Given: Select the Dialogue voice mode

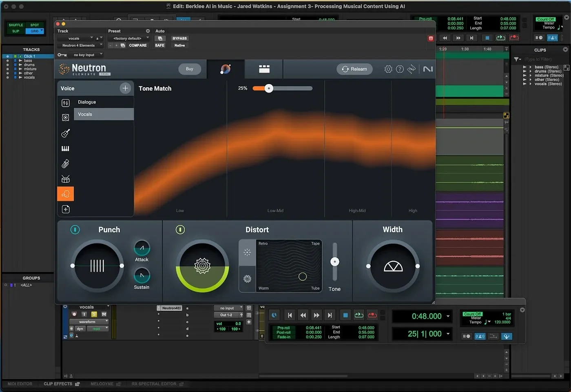Looking at the screenshot, I should [104, 102].
